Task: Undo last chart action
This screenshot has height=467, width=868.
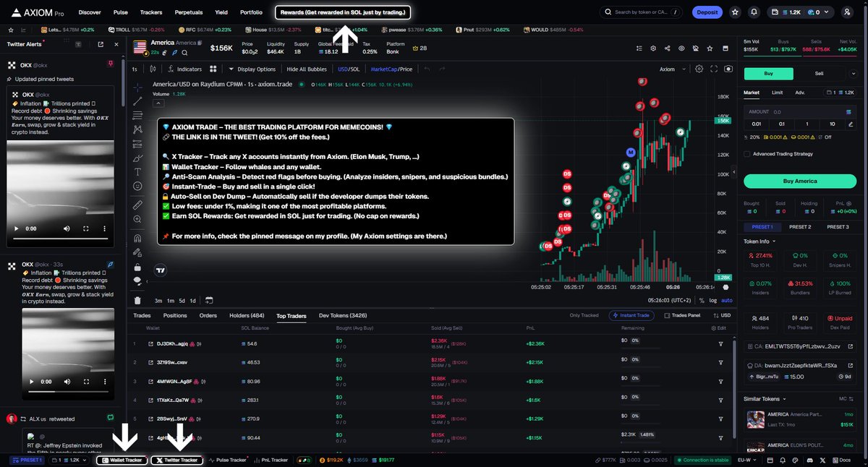Action: click(x=427, y=69)
